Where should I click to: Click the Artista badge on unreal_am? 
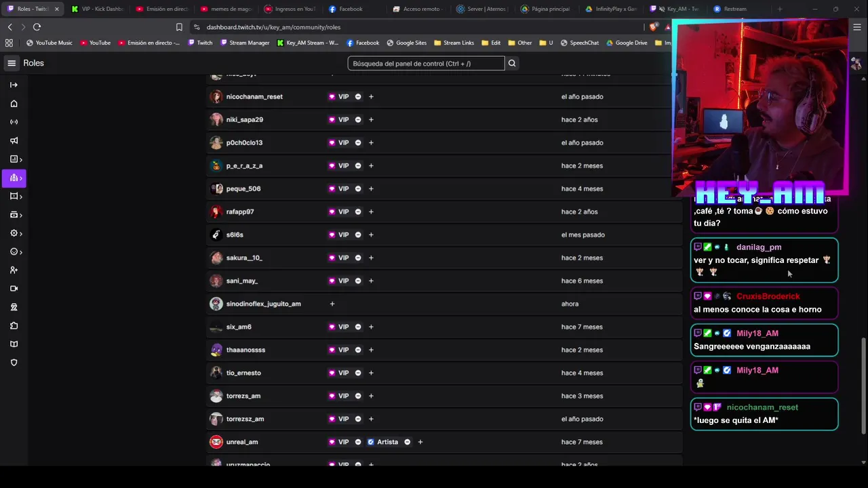pos(383,443)
